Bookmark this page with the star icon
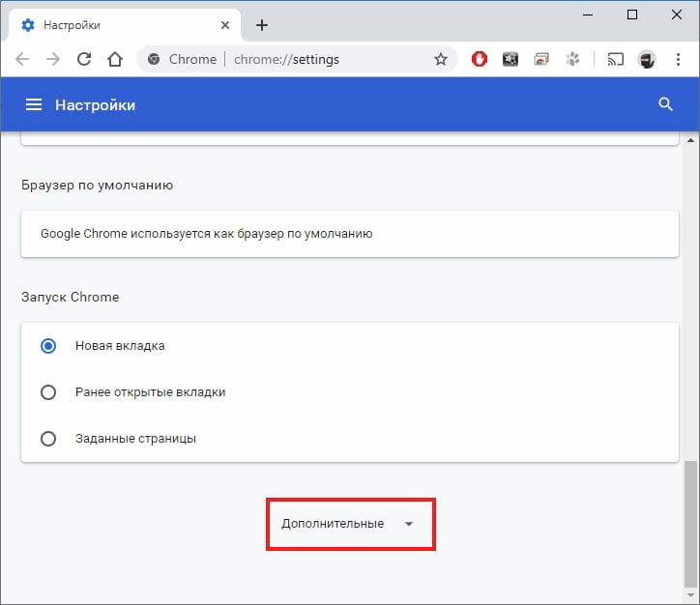 tap(441, 59)
